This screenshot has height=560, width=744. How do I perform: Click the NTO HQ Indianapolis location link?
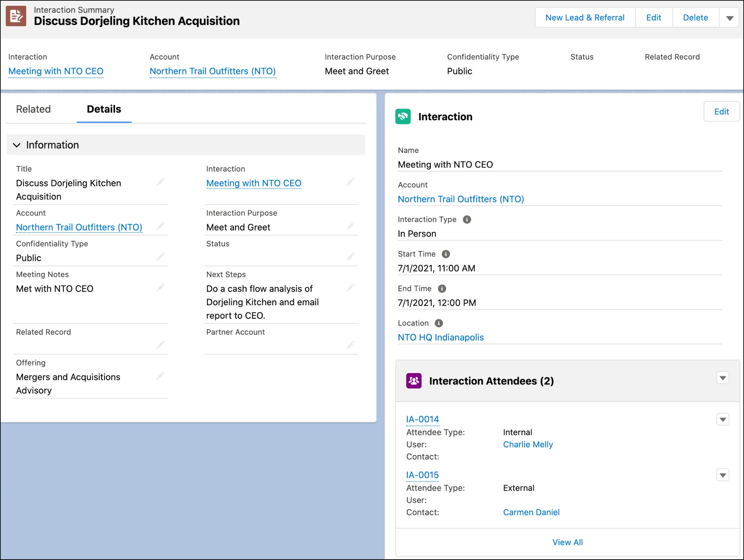tap(443, 337)
